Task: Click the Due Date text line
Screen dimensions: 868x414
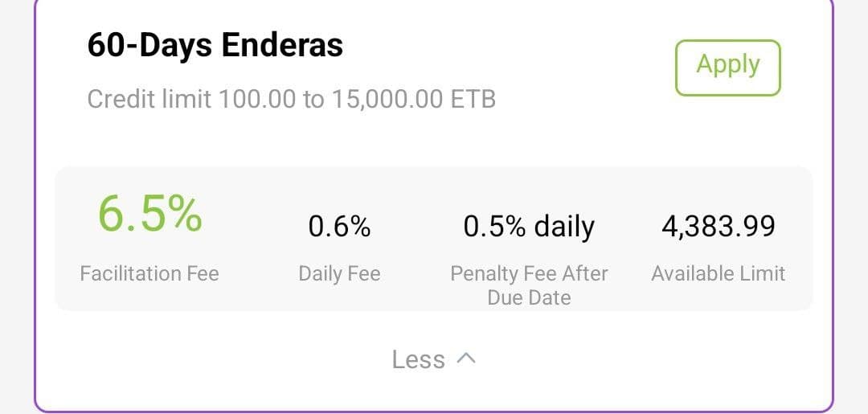Action: 529,297
